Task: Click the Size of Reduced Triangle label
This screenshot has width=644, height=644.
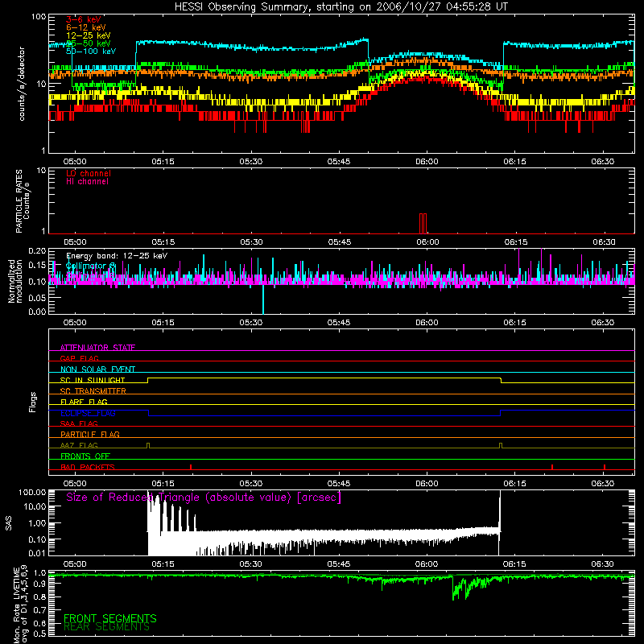Action: coord(204,497)
